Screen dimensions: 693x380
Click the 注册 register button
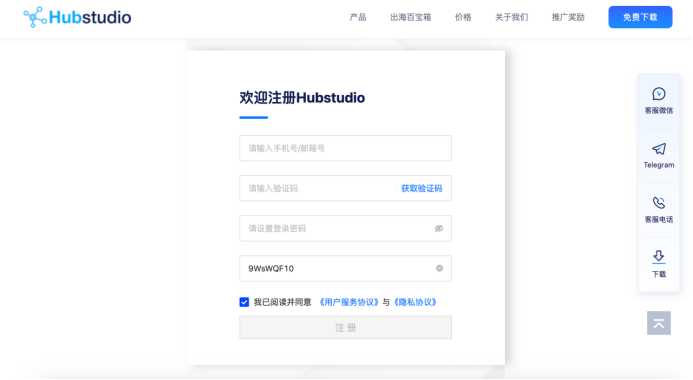345,327
